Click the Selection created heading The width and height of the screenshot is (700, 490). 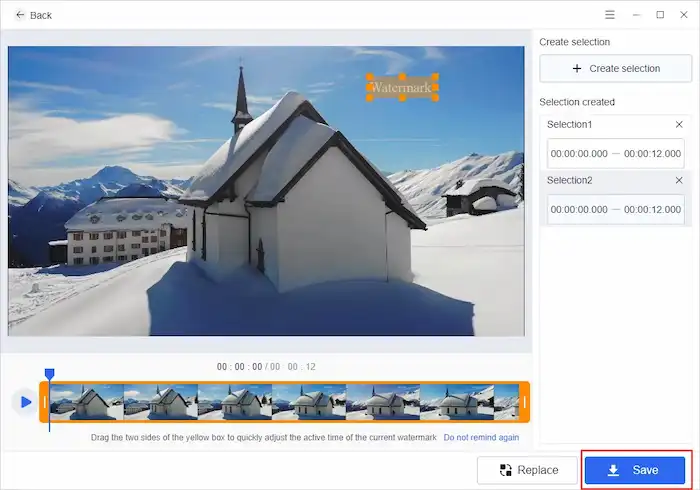pos(577,102)
